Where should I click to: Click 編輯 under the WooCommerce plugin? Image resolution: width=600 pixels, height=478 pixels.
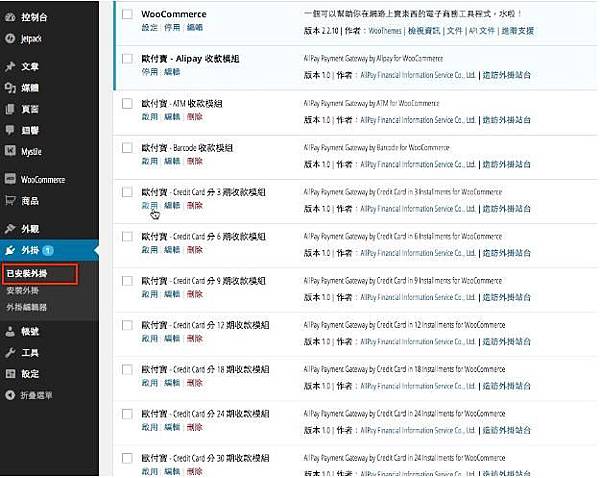coord(195,28)
